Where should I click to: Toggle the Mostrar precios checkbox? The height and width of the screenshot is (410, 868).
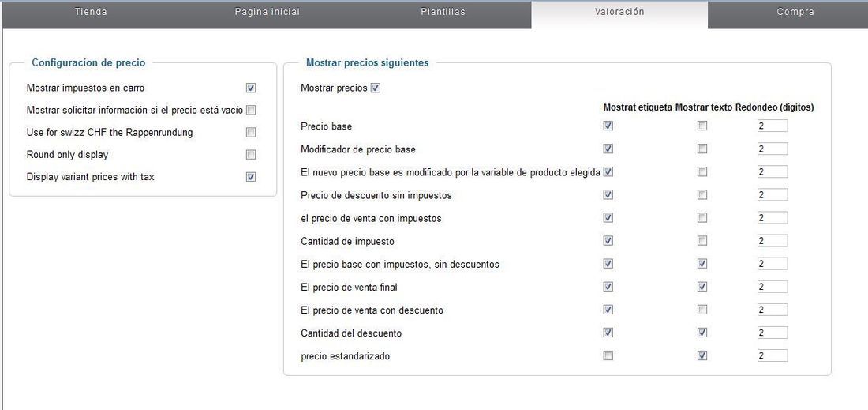click(x=376, y=88)
